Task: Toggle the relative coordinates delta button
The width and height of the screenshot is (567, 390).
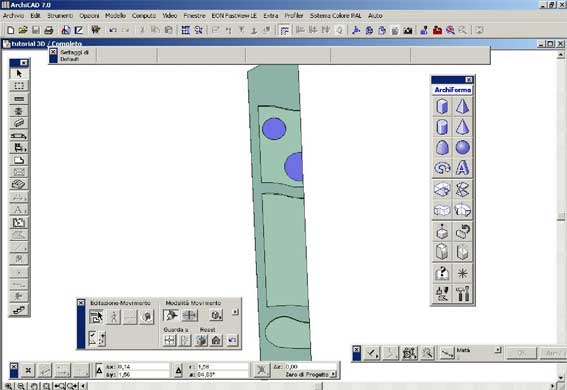Action: 99,370
